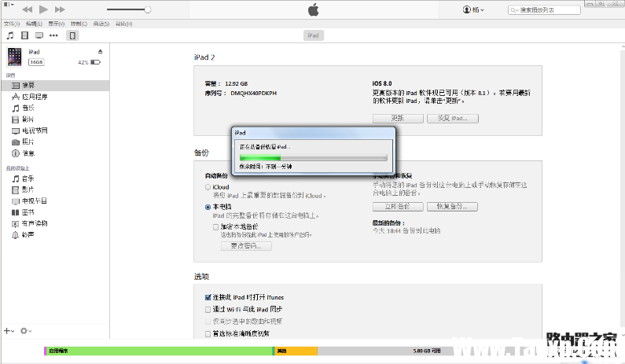Open the top-left window menu dropdown
The image size is (625, 364).
(x=9, y=5)
